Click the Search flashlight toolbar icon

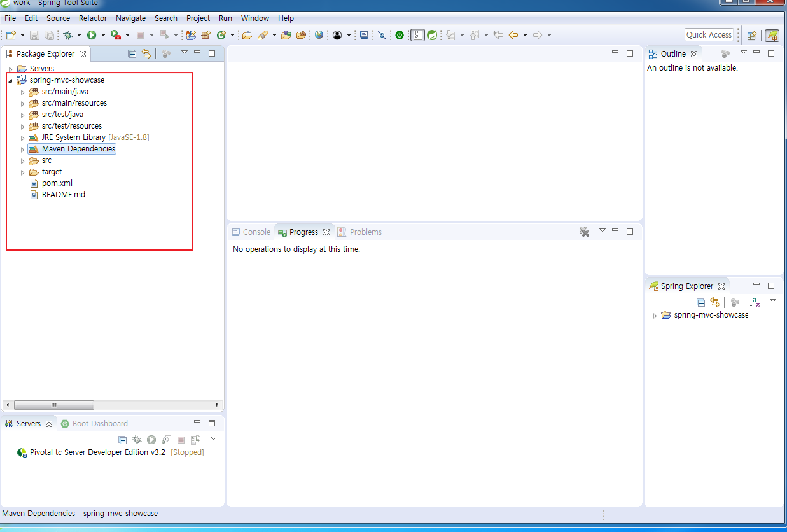click(263, 35)
